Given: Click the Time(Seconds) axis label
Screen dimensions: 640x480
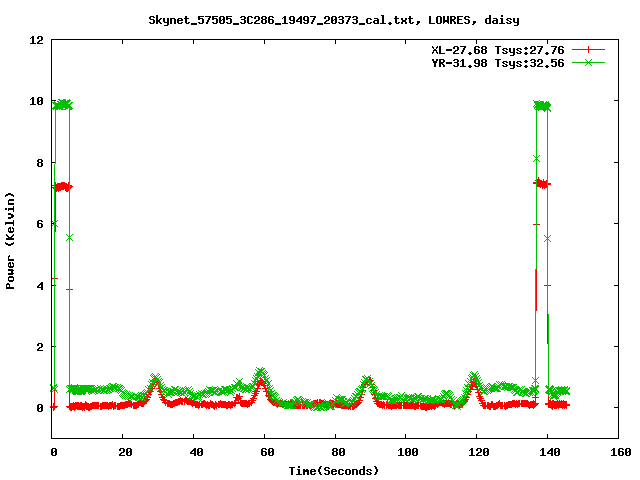Looking at the screenshot, I should (333, 471).
